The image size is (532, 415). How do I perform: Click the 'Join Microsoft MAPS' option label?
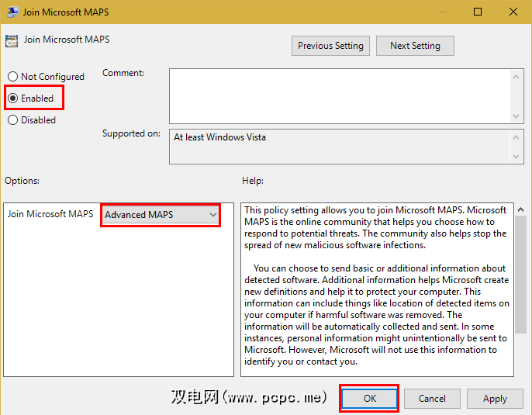tap(50, 214)
